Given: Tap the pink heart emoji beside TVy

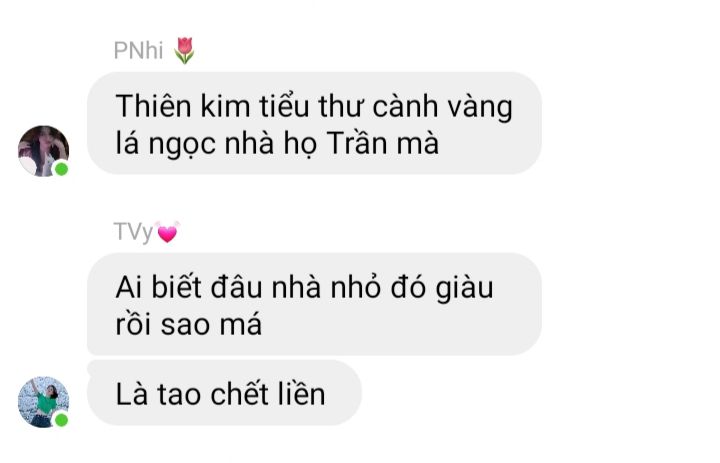Looking at the screenshot, I should click(x=167, y=232).
